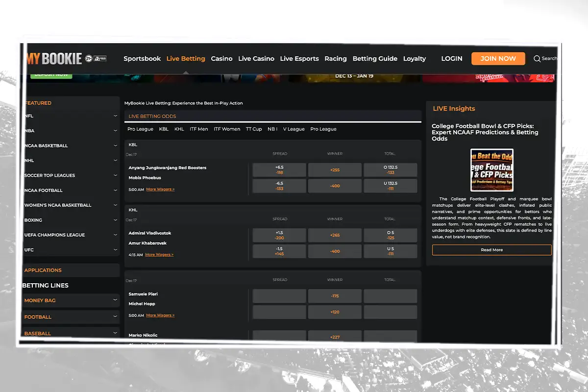This screenshot has width=588, height=392.
Task: Click the JOIN NOW button
Action: click(498, 58)
